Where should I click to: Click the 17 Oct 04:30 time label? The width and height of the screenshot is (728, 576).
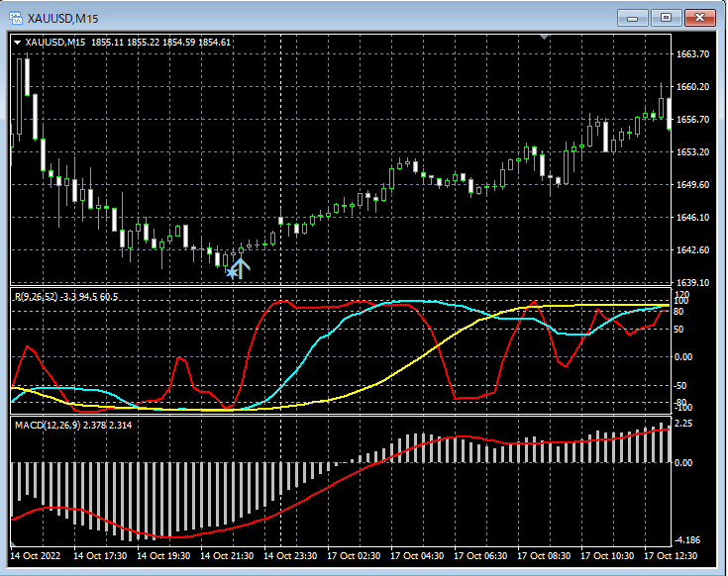pos(417,555)
